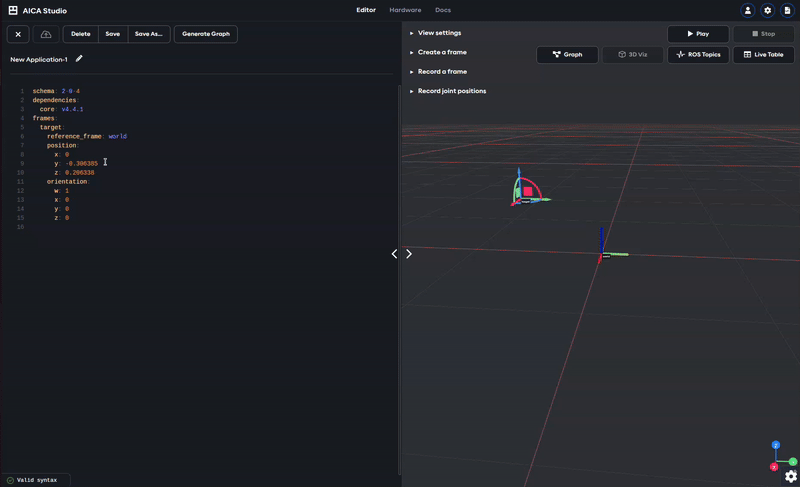Screen dimensions: 800x487
Task: Click the cloud upload icon button
Action: (46, 34)
